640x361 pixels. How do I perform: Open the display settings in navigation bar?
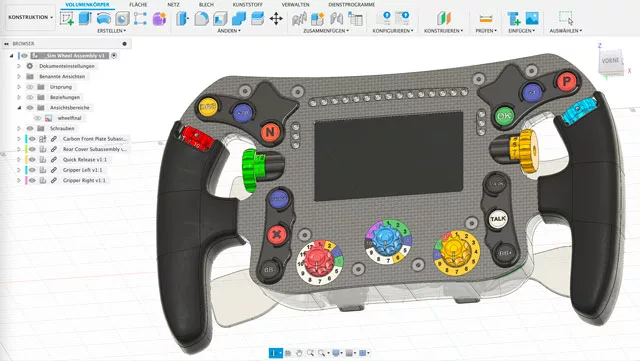pos(337,353)
